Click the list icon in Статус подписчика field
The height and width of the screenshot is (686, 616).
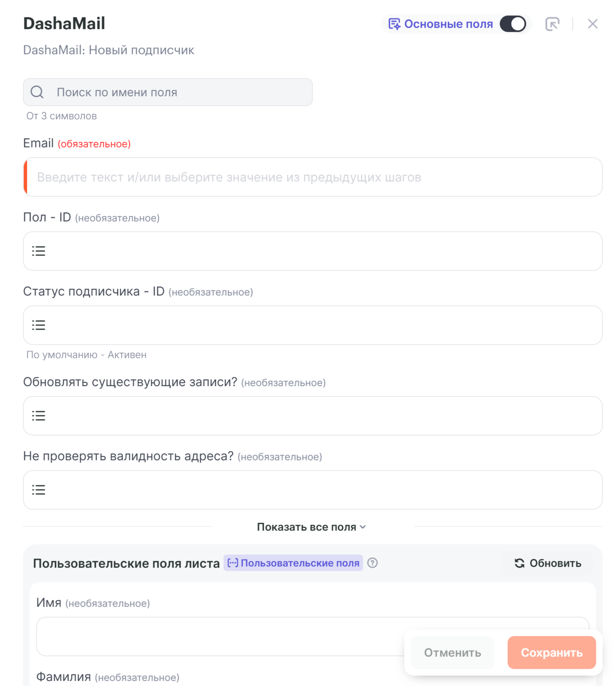(x=39, y=325)
